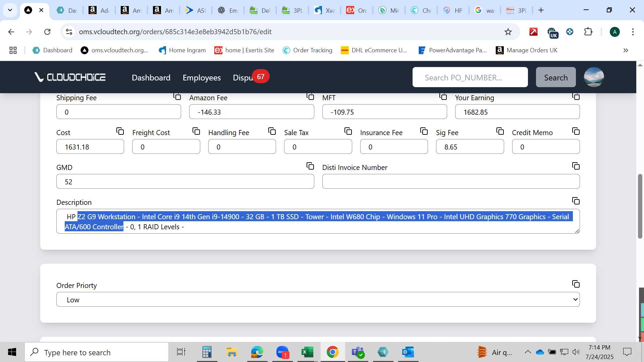
Task: Click the GMD input field with 52
Action: [185, 181]
